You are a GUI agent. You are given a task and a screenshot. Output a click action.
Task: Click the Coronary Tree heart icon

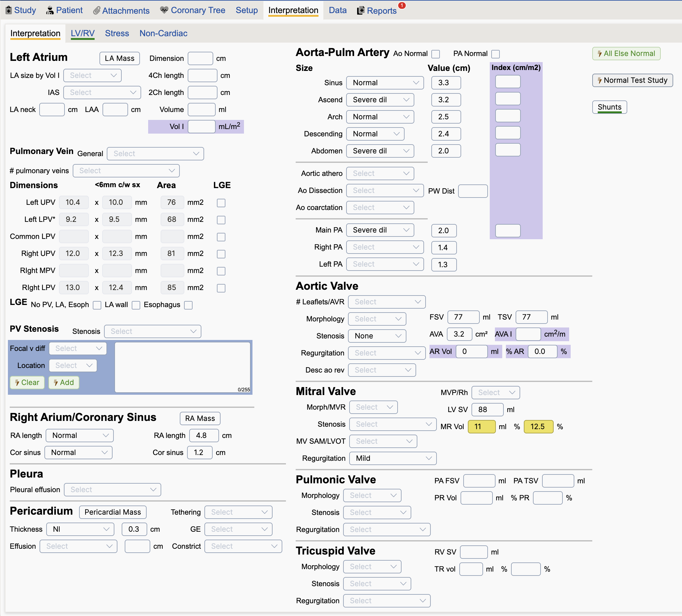point(164,10)
